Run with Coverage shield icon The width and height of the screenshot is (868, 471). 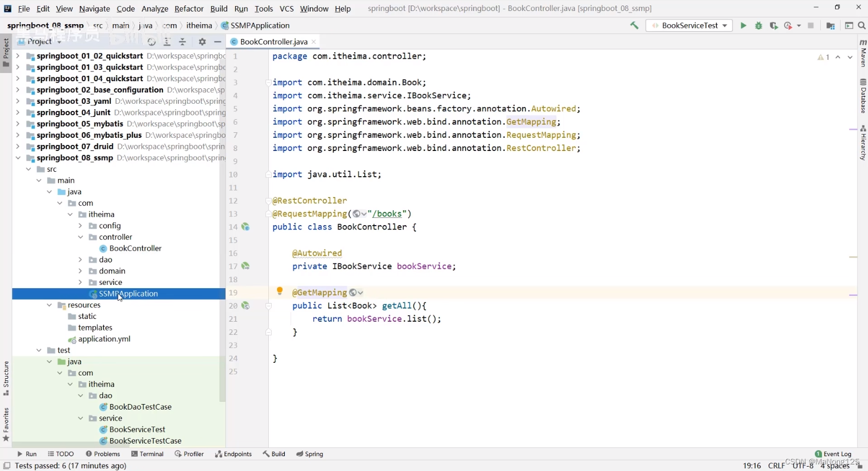click(774, 25)
